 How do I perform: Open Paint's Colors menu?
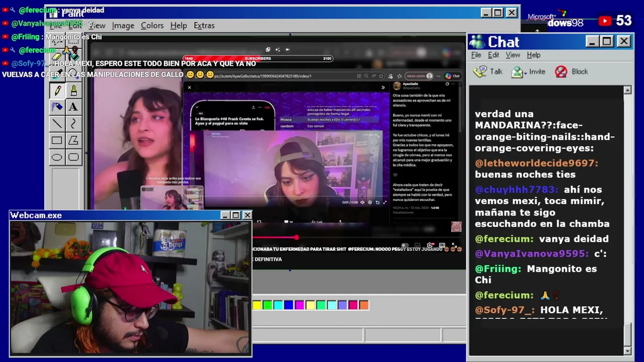tap(152, 25)
